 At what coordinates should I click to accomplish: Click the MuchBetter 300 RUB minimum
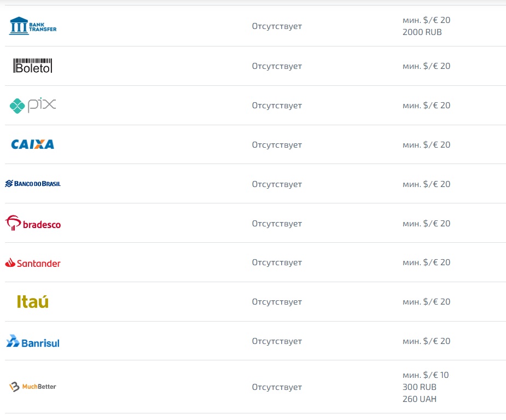(x=420, y=387)
